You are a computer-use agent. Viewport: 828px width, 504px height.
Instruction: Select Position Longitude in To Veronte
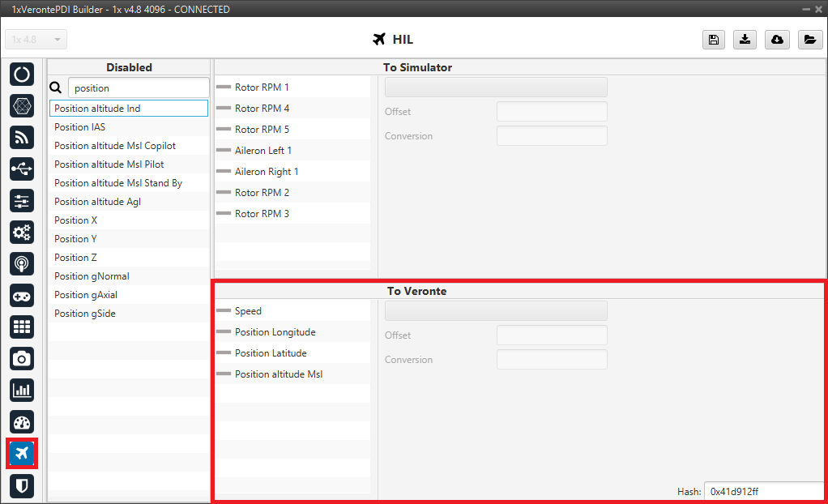pyautogui.click(x=275, y=332)
